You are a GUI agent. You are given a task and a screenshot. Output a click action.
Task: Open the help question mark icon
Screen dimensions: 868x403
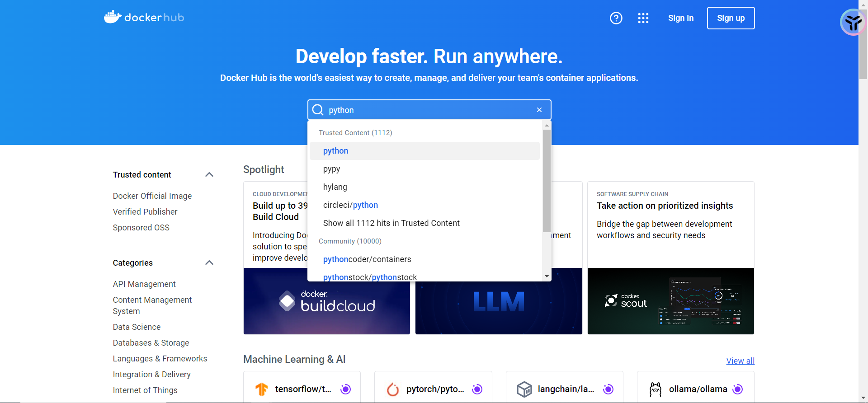coord(616,18)
